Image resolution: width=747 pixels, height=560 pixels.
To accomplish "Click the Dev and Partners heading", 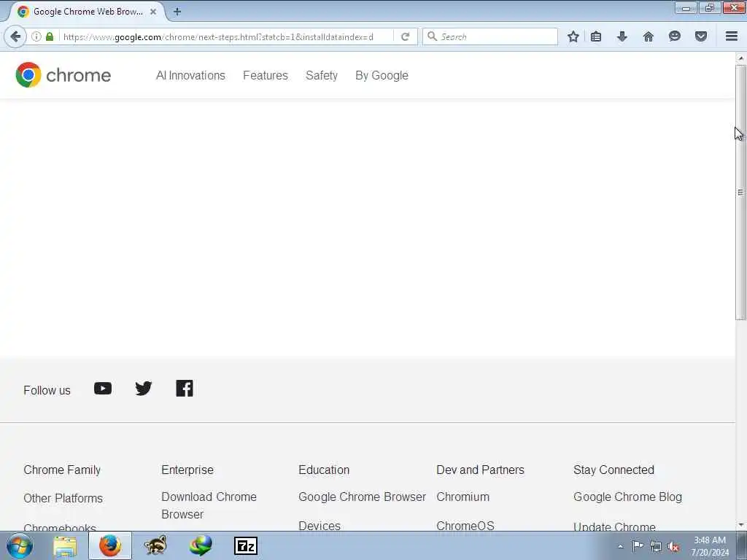I will [480, 470].
